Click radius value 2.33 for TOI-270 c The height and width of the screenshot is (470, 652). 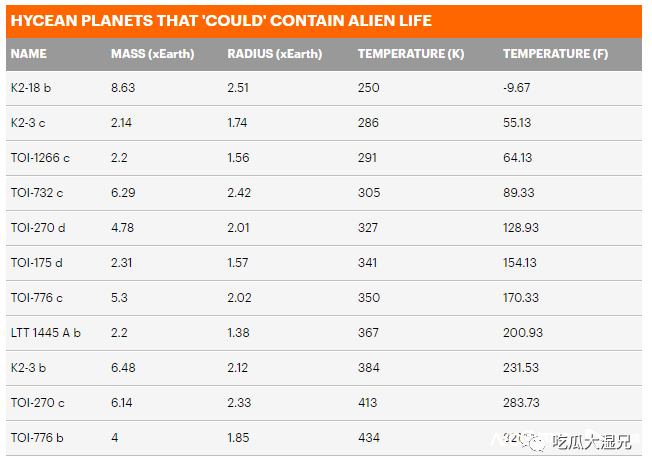[x=239, y=402]
